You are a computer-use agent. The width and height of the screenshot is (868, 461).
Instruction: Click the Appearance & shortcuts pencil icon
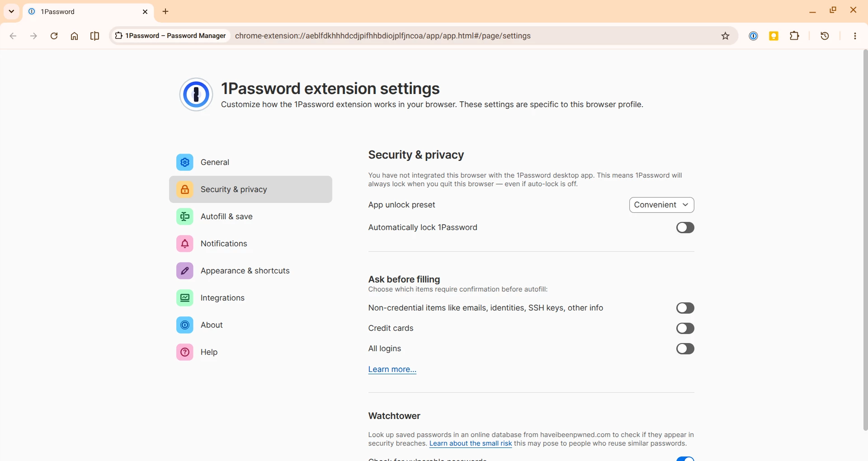(185, 271)
